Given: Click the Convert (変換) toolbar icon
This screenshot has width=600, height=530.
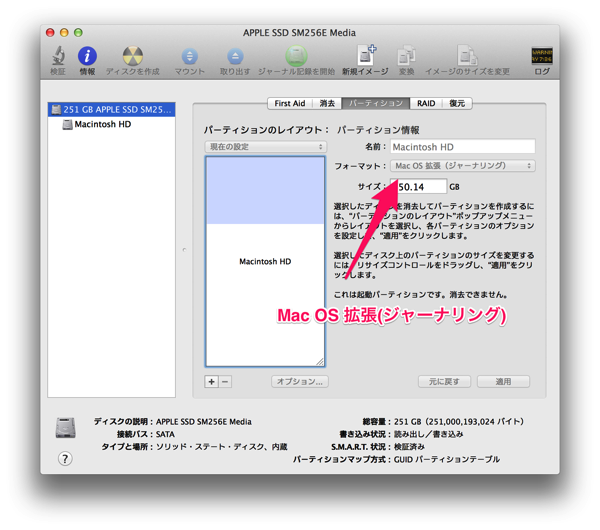Looking at the screenshot, I should point(406,56).
